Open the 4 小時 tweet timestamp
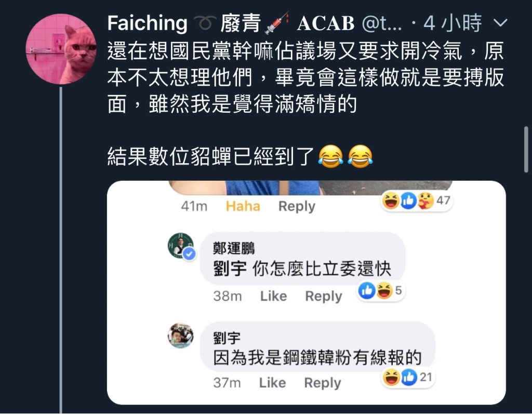Viewport: 532px width, 414px height. [x=453, y=23]
